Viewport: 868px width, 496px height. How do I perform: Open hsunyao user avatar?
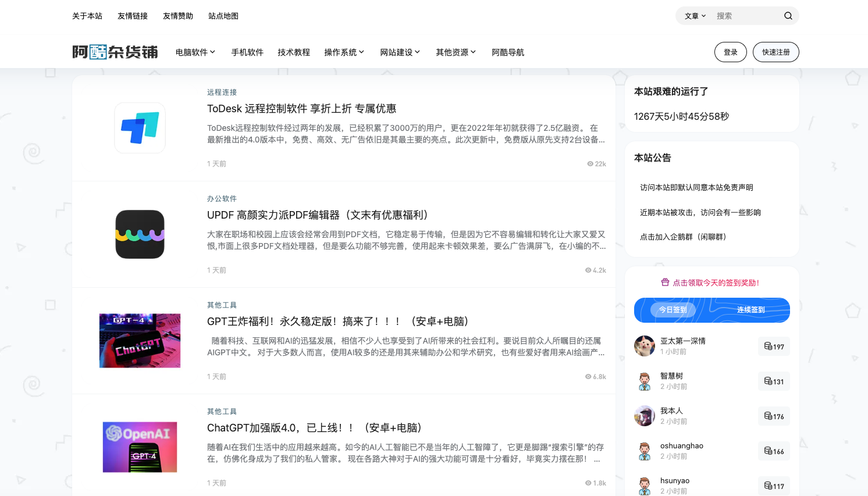tap(645, 486)
